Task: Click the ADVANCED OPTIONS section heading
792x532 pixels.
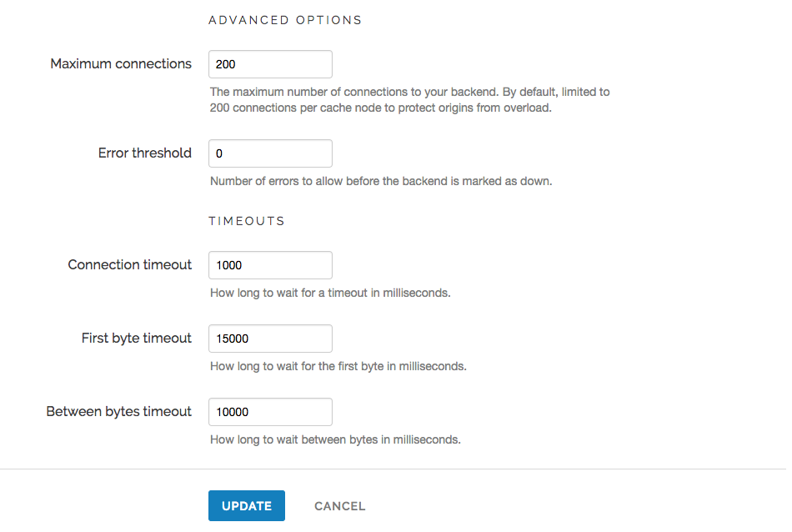Action: tap(285, 20)
